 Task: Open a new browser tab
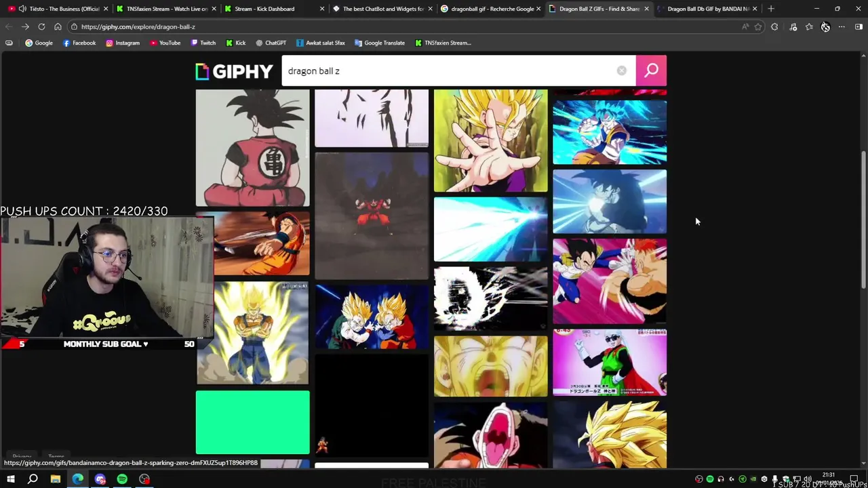coord(771,9)
